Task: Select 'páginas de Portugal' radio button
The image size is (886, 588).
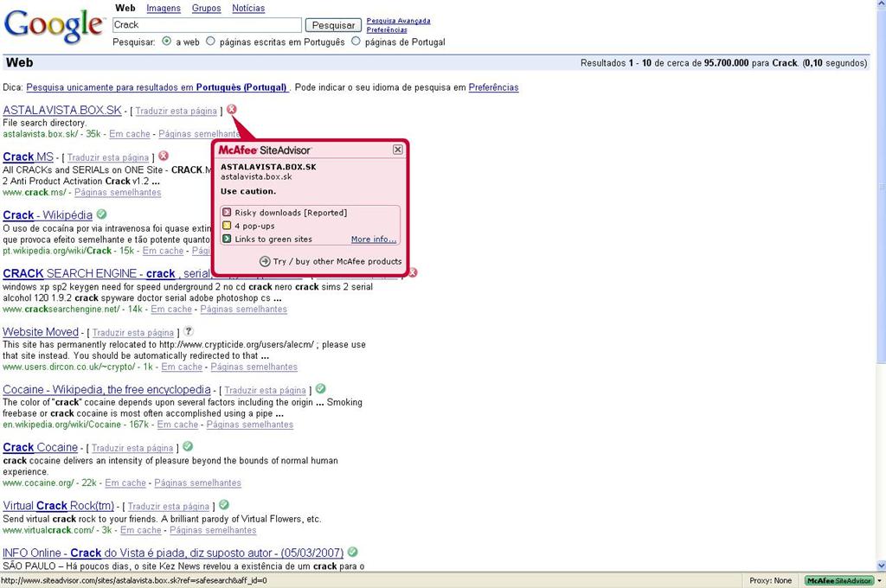Action: (x=356, y=42)
